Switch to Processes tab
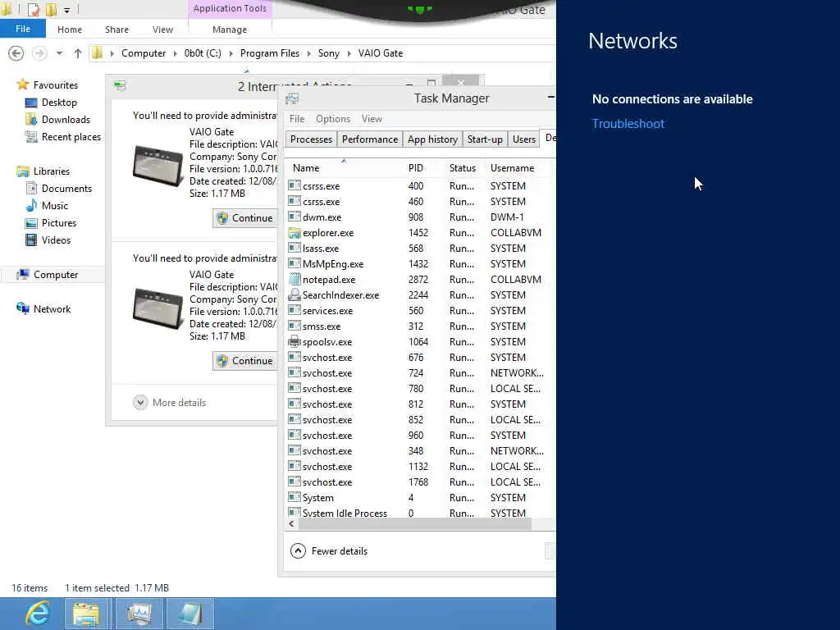The image size is (840, 630). click(x=311, y=139)
